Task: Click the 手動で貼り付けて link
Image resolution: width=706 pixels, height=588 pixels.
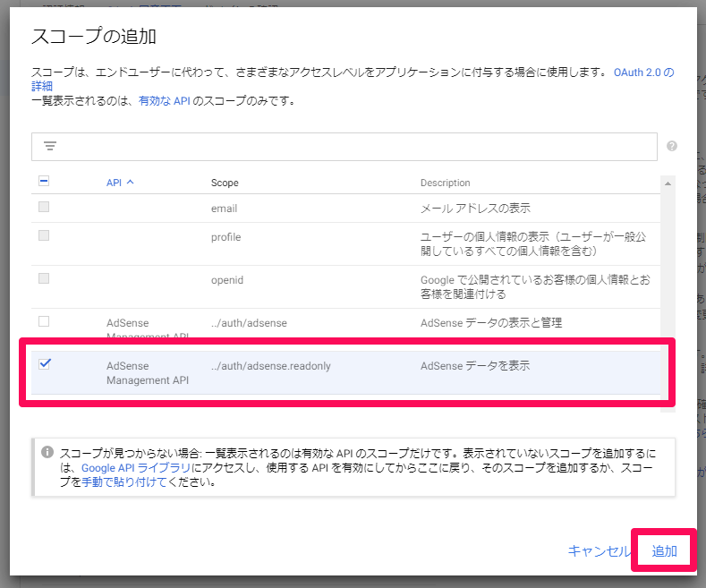Action: pos(123,482)
